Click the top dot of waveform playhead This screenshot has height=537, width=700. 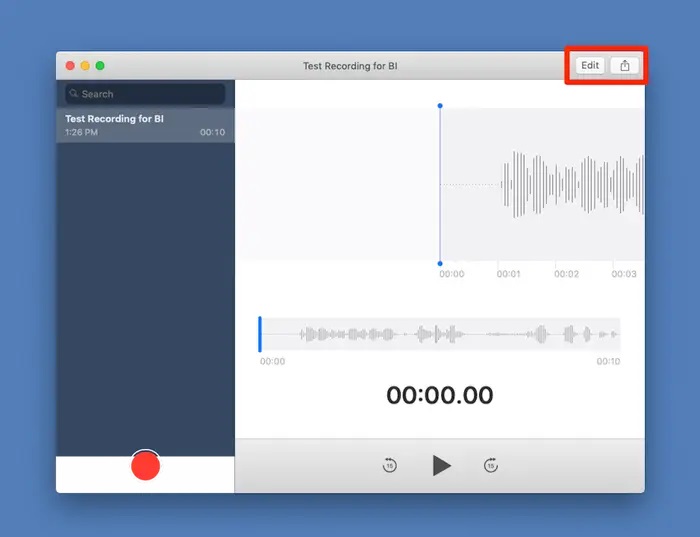(440, 106)
